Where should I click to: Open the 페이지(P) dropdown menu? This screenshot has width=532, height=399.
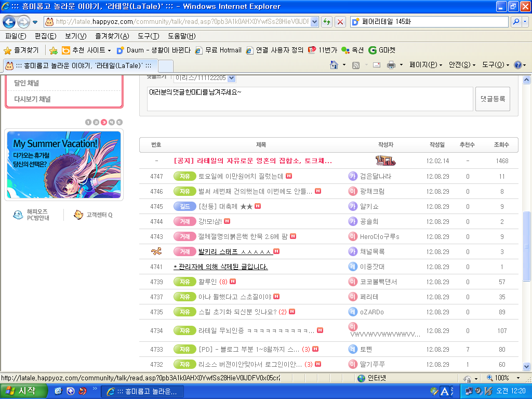tap(425, 65)
